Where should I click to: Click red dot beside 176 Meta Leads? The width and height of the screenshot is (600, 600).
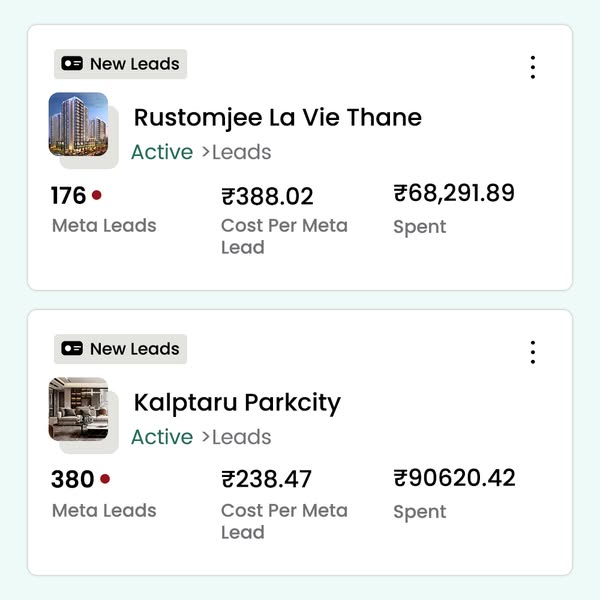(97, 195)
